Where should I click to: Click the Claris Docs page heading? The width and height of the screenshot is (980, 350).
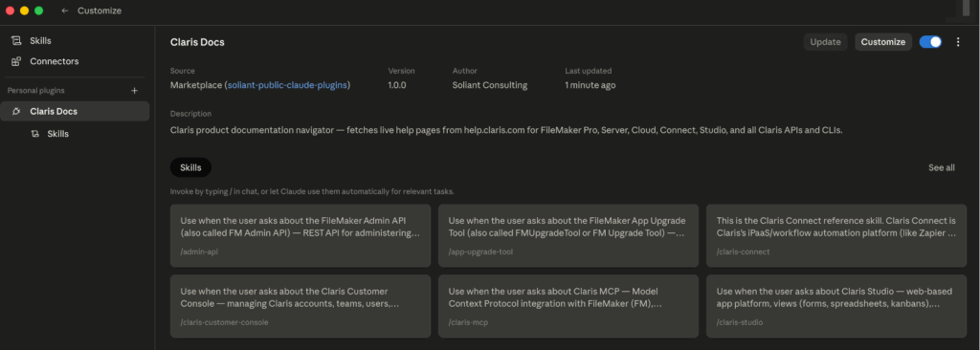[197, 42]
